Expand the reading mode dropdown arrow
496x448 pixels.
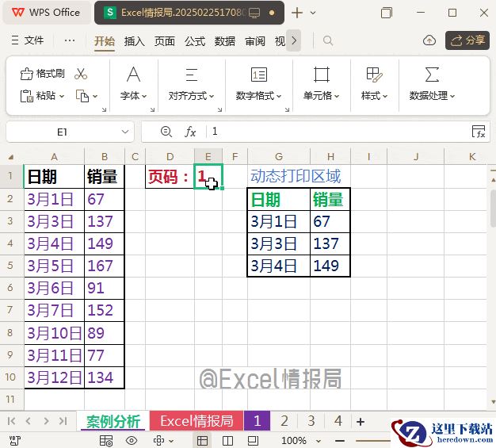171,441
